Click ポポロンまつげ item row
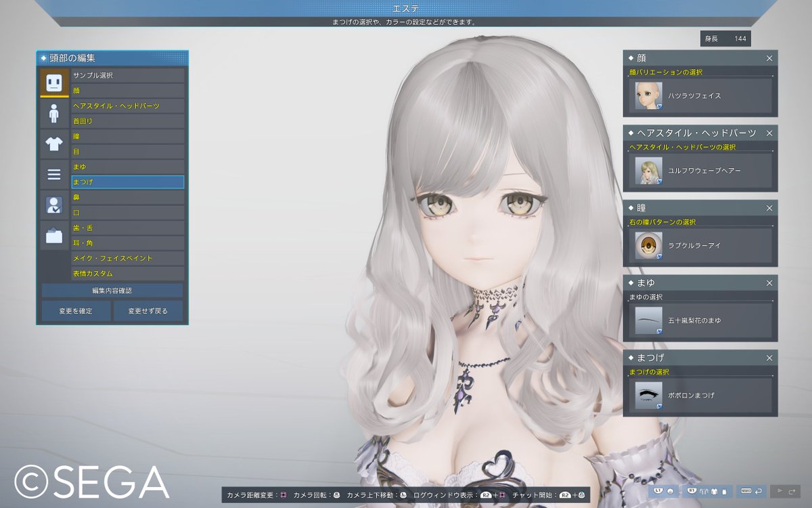812x508 pixels. 700,395
